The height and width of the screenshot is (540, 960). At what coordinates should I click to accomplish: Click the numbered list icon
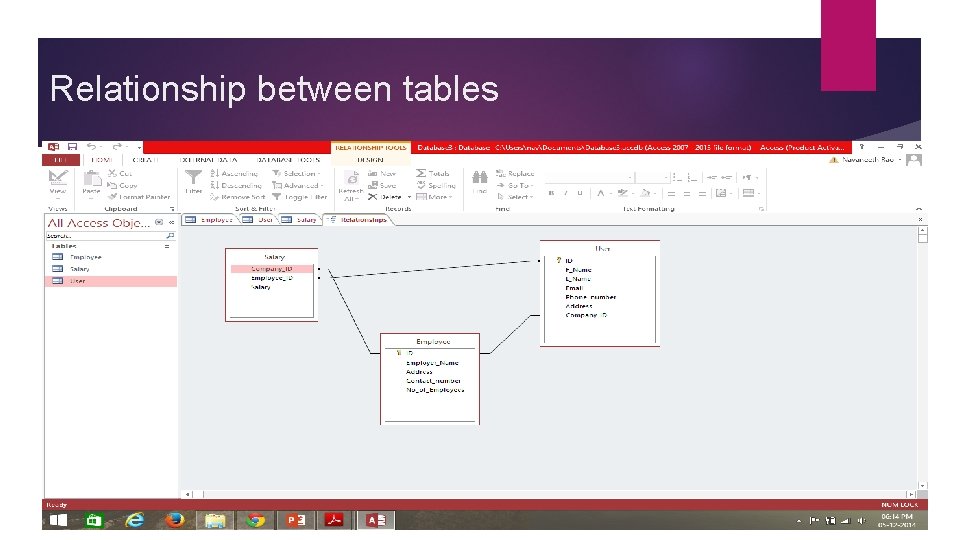pyautogui.click(x=692, y=178)
